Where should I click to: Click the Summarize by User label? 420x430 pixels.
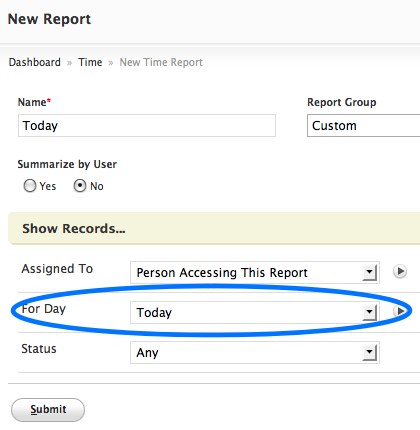[67, 164]
